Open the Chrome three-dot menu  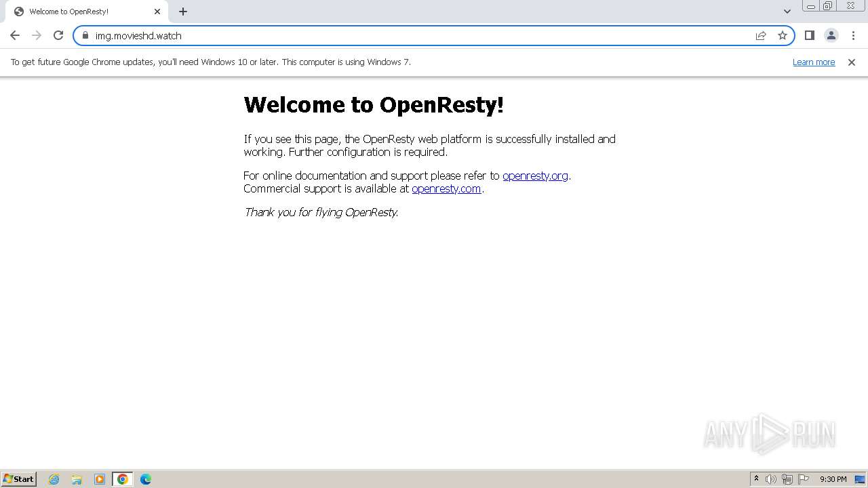click(x=853, y=35)
